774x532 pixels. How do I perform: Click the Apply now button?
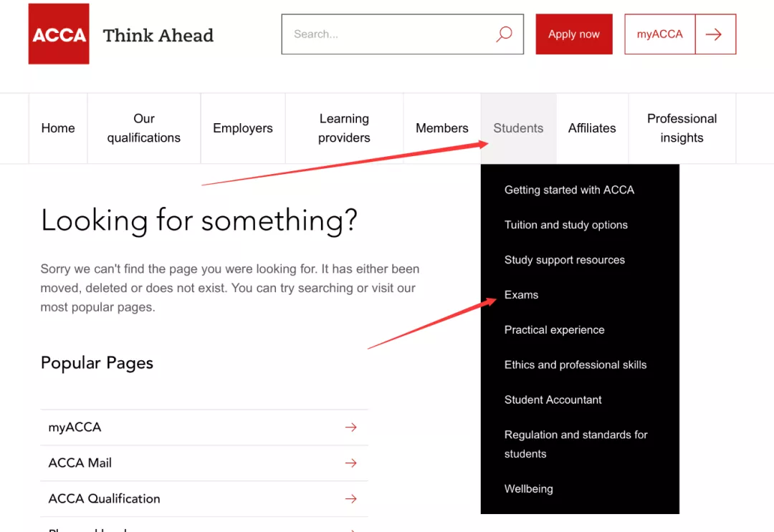coord(574,34)
